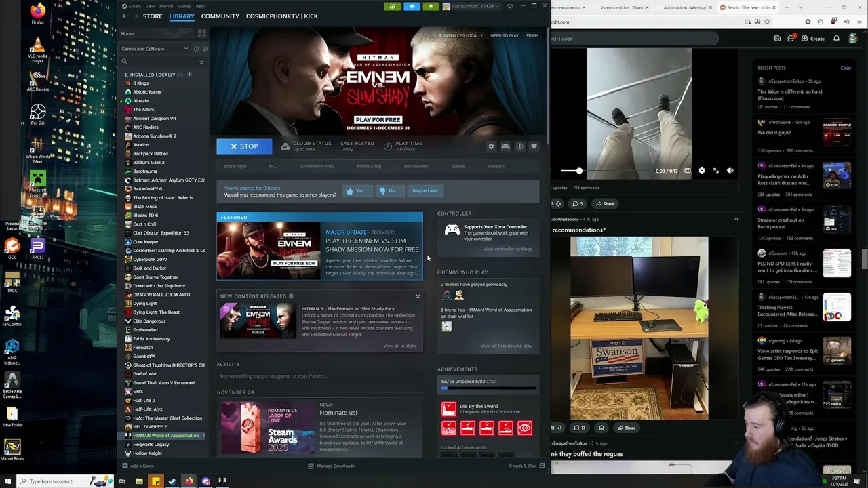The width and height of the screenshot is (868, 488).
Task: Open collections grid view next to Home
Action: pyautogui.click(x=201, y=33)
